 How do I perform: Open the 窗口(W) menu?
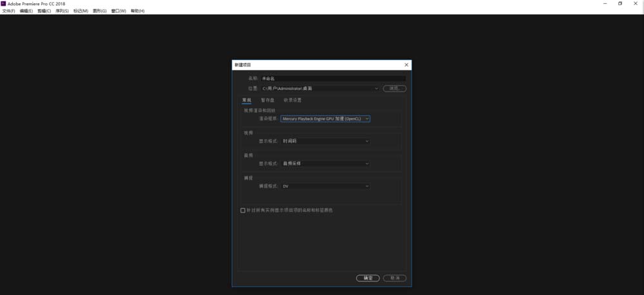118,11
